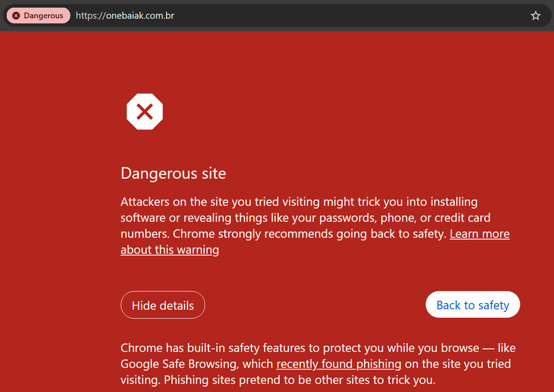Click the Dangerous site heading

[x=173, y=173]
